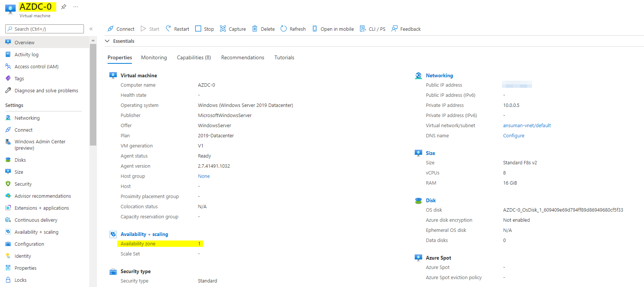Image resolution: width=644 pixels, height=287 pixels.
Task: Pin the AZDC-0 virtual machine to dashboard
Action: click(x=64, y=7)
